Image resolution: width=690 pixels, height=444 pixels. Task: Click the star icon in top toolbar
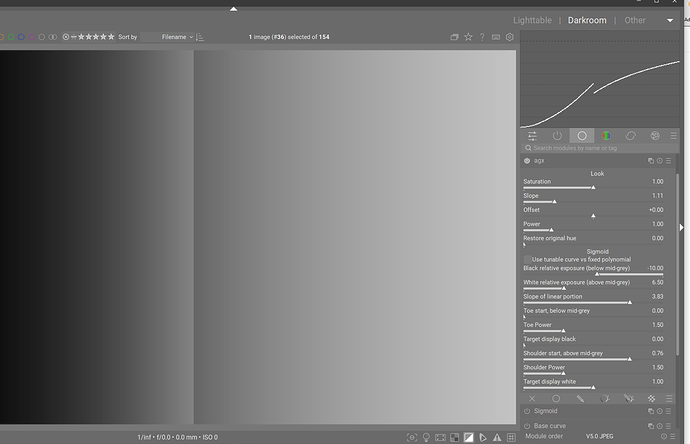pyautogui.click(x=468, y=37)
